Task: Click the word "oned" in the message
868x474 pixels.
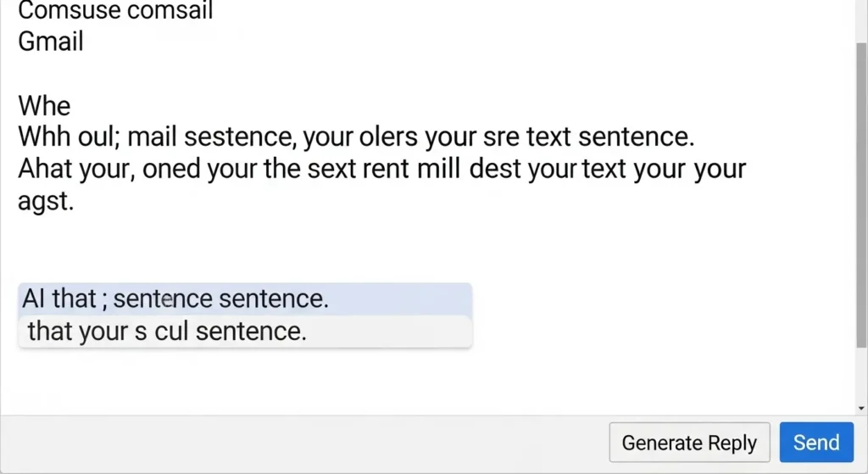Action: (174, 168)
